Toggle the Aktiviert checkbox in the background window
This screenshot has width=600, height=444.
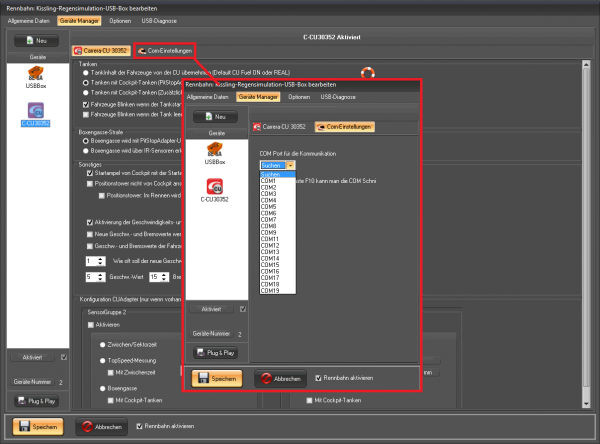[64, 357]
